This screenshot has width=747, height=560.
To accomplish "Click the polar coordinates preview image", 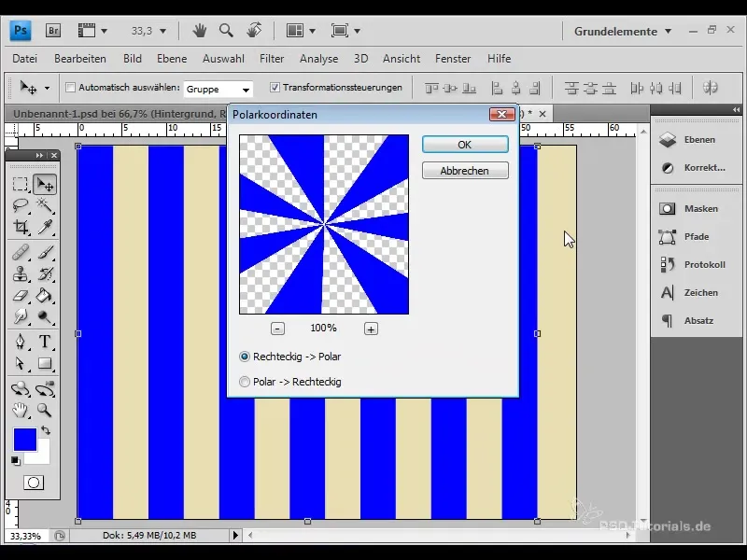I will tap(324, 224).
